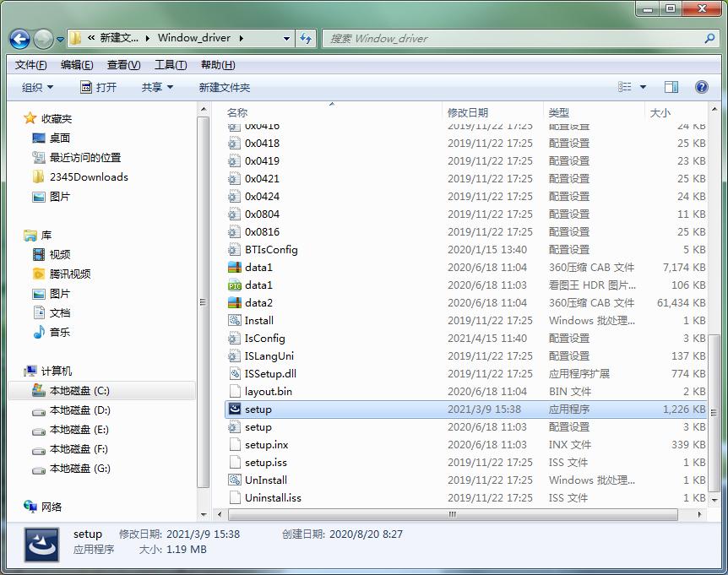Click the data2 CAB archive icon
The height and width of the screenshot is (575, 728).
pyautogui.click(x=235, y=303)
